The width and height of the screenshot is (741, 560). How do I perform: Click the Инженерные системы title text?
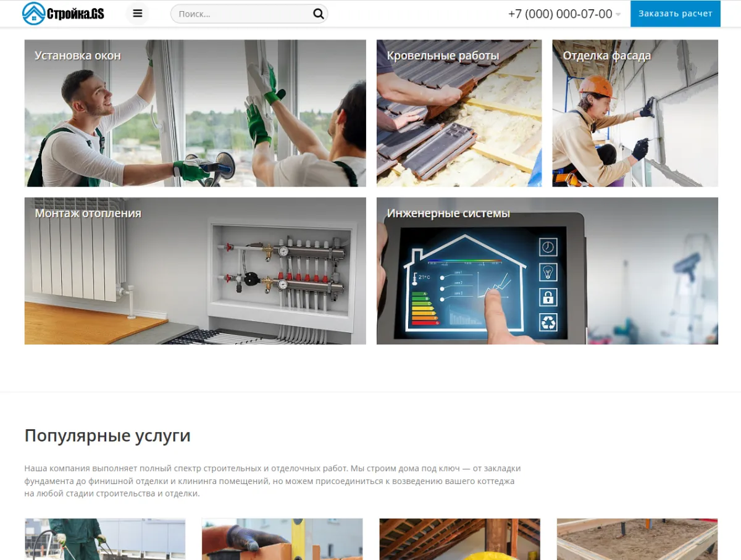pyautogui.click(x=448, y=214)
